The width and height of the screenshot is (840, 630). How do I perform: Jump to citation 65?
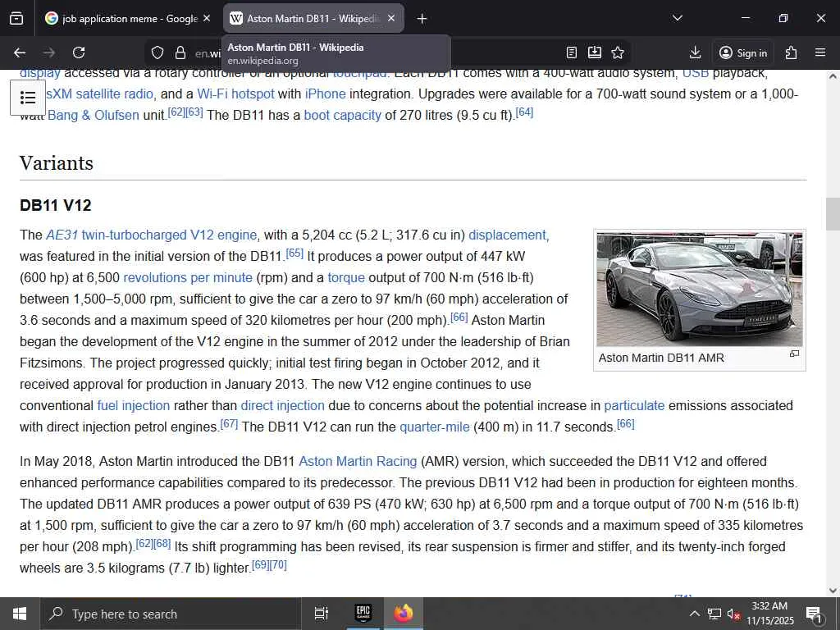tap(294, 253)
